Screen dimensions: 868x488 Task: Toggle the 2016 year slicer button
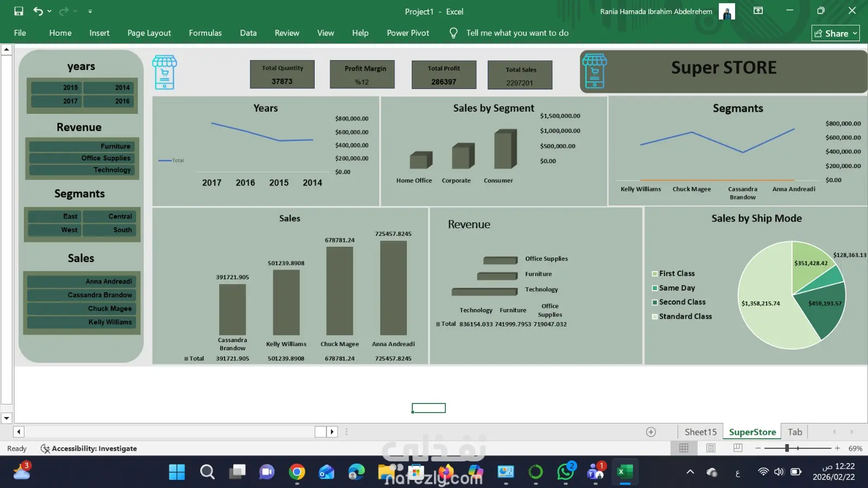tap(108, 101)
